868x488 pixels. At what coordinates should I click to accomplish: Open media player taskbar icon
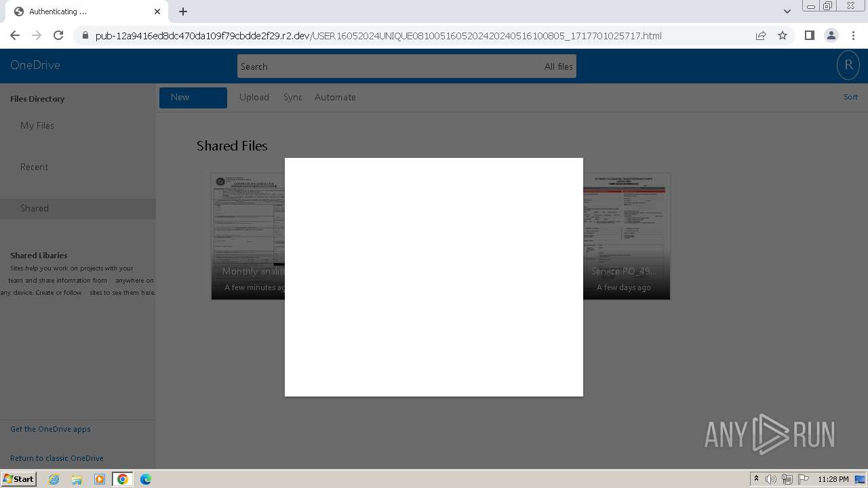coord(100,479)
